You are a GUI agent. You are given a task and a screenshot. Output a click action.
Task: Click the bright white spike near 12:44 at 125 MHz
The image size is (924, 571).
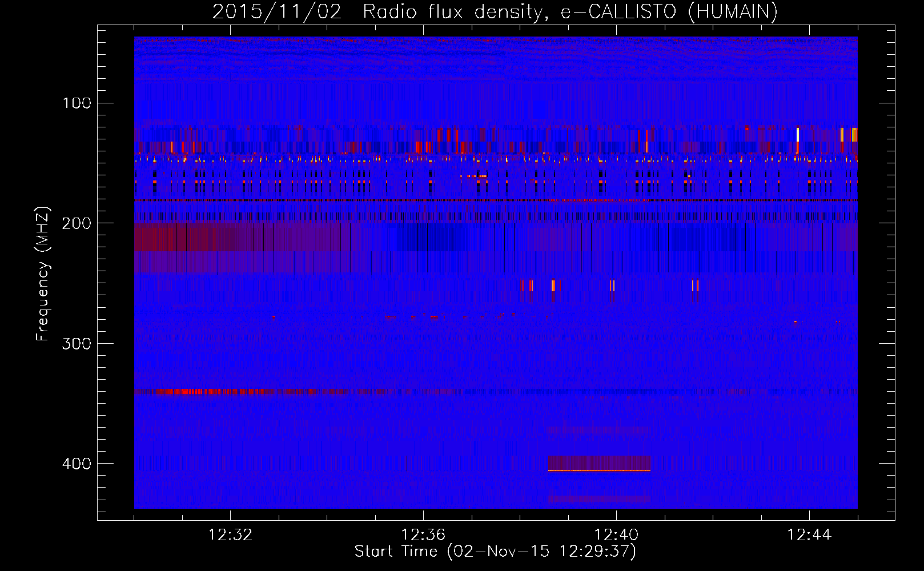(x=798, y=135)
